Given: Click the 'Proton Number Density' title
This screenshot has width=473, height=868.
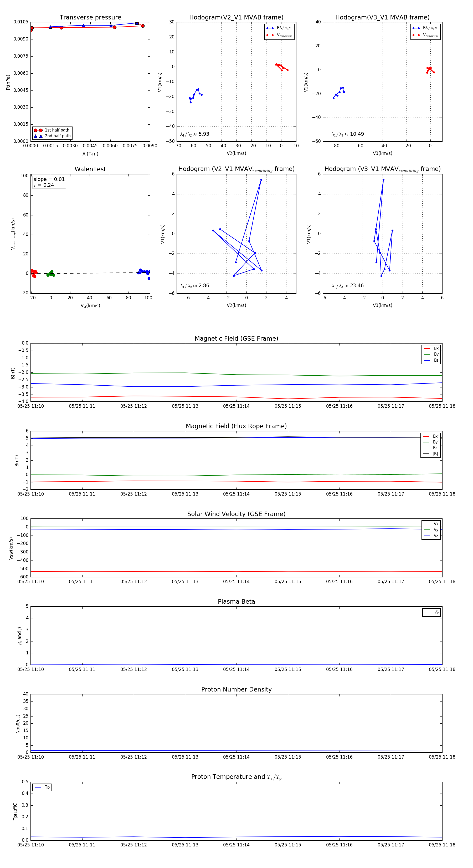Looking at the screenshot, I should click(236, 689).
